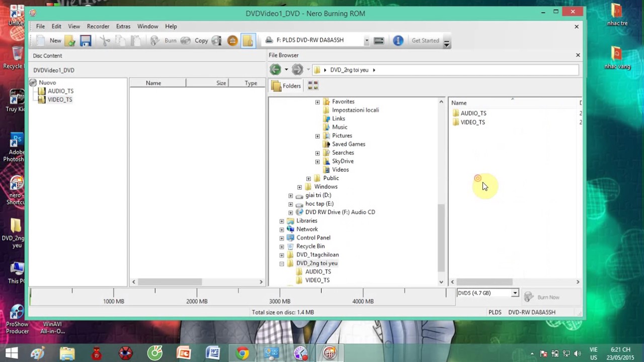Open the View menu
The image size is (644, 362).
[x=74, y=26]
